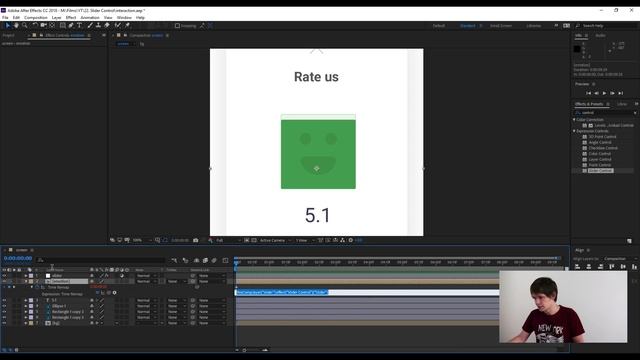Toggle visibility eye of Ellipse 1 layer
The width and height of the screenshot is (640, 360).
click(4, 306)
